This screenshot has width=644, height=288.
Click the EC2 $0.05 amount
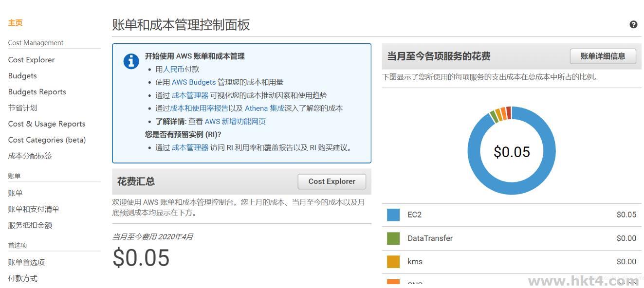pos(626,215)
